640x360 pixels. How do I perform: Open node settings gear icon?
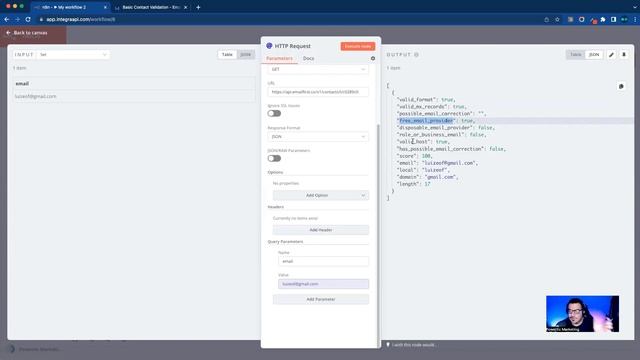[x=373, y=58]
